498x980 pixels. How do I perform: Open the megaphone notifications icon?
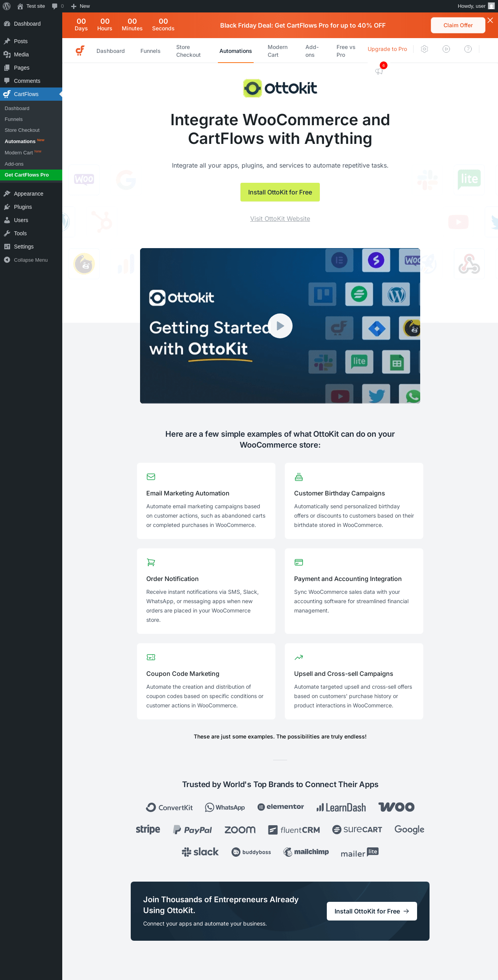[x=379, y=71]
